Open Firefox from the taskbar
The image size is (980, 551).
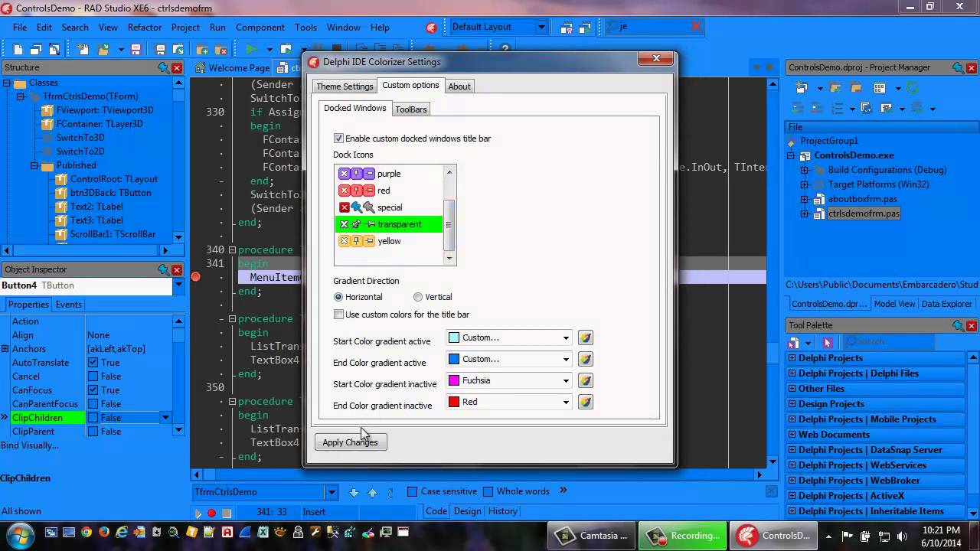point(104,533)
